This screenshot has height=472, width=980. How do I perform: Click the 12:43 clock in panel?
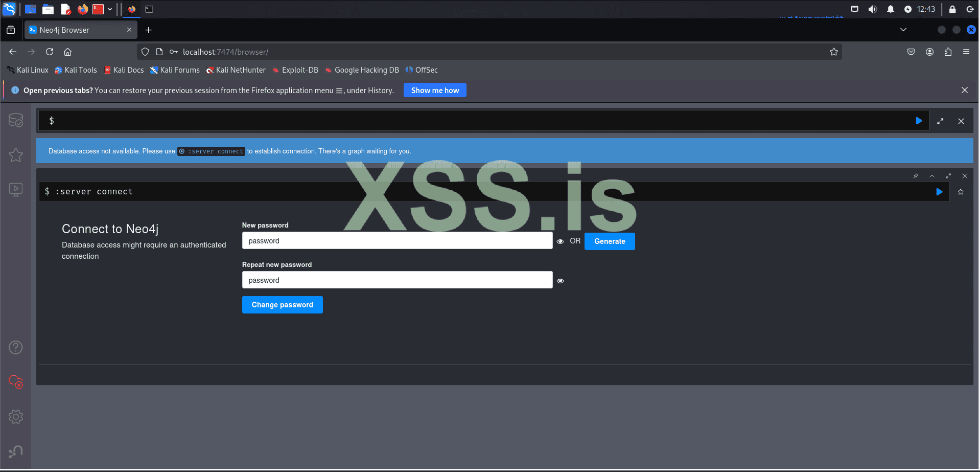926,9
